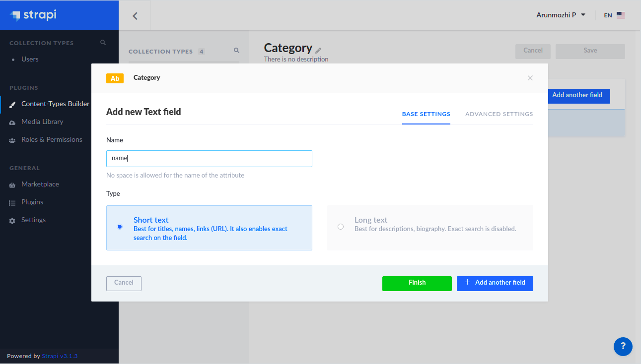This screenshot has width=641, height=364.
Task: Click the Roles & Permissions users icon
Action: pyautogui.click(x=12, y=140)
